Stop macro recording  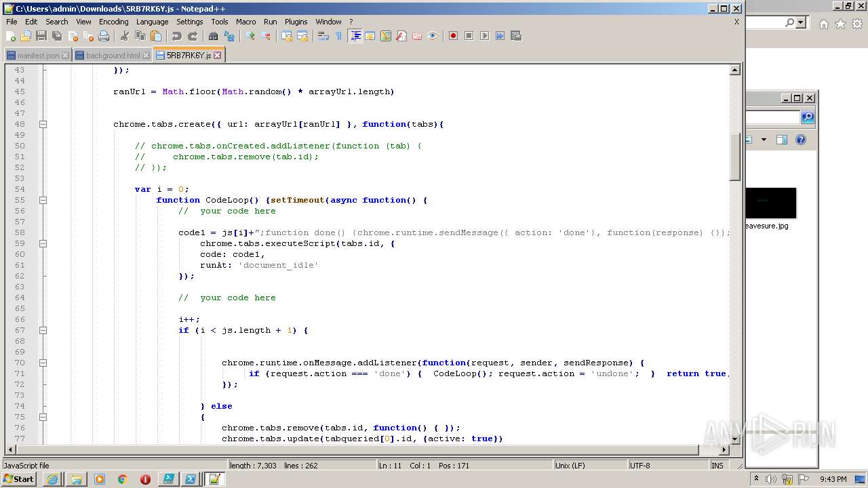pos(469,36)
